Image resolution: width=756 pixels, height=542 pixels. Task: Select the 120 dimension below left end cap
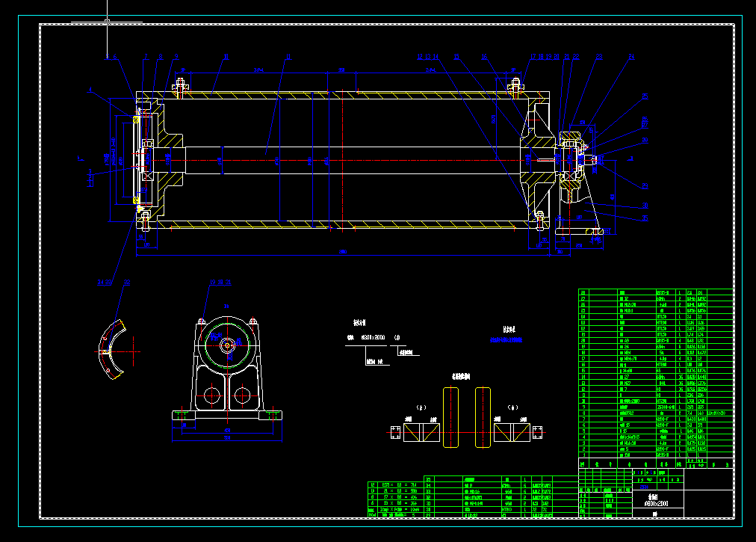[x=147, y=245]
